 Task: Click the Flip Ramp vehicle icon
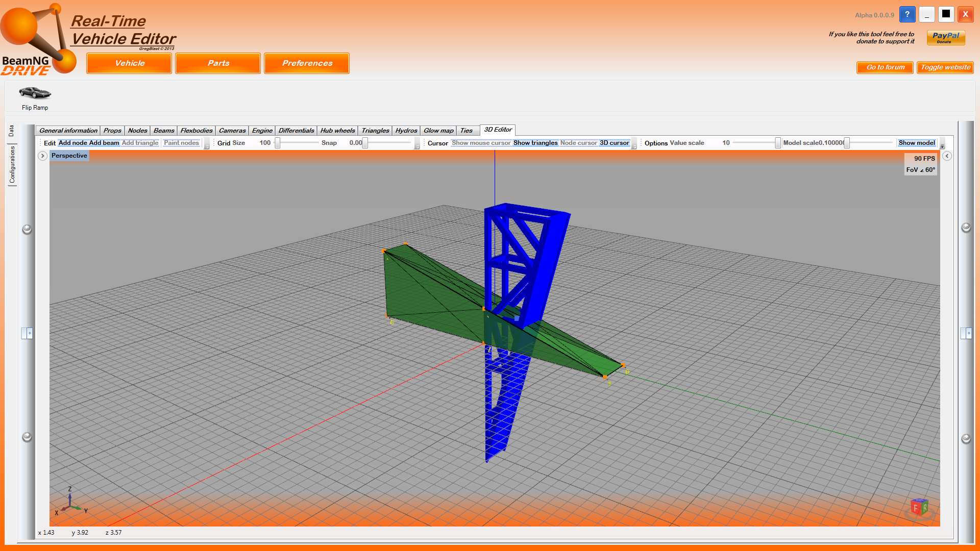pyautogui.click(x=35, y=93)
